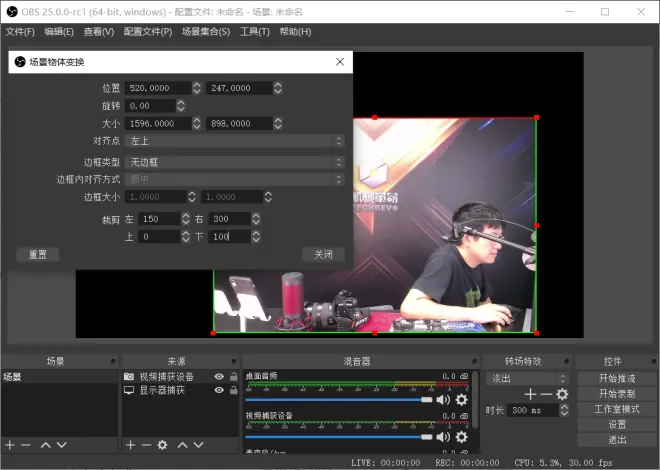
Task: Click camera icon of 视频捕获设备 source
Action: tap(129, 377)
